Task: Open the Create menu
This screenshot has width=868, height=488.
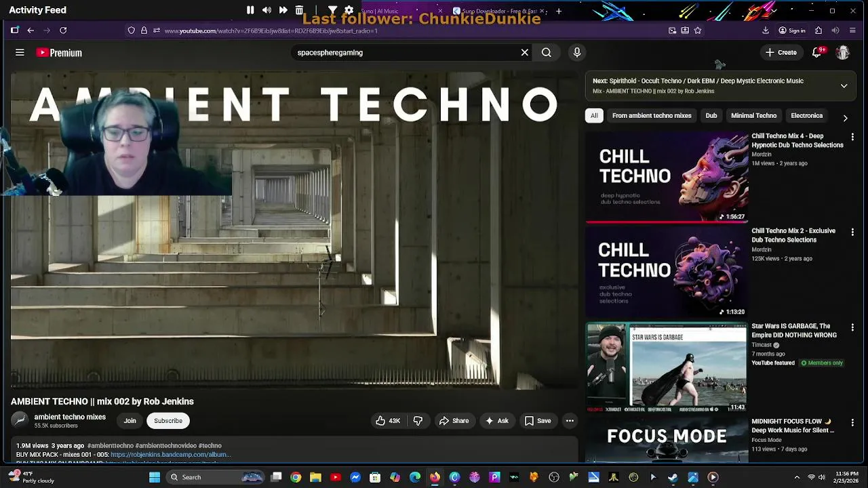Action: pyautogui.click(x=781, y=52)
